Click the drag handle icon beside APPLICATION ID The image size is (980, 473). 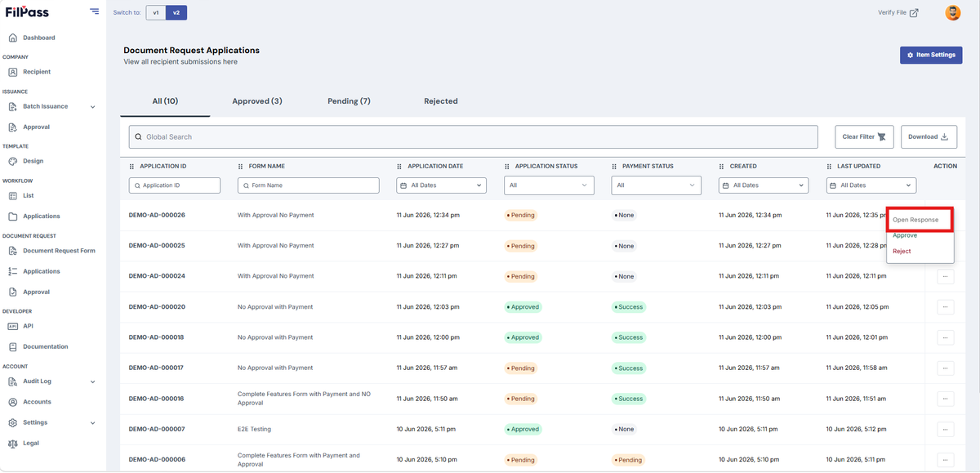coord(132,167)
